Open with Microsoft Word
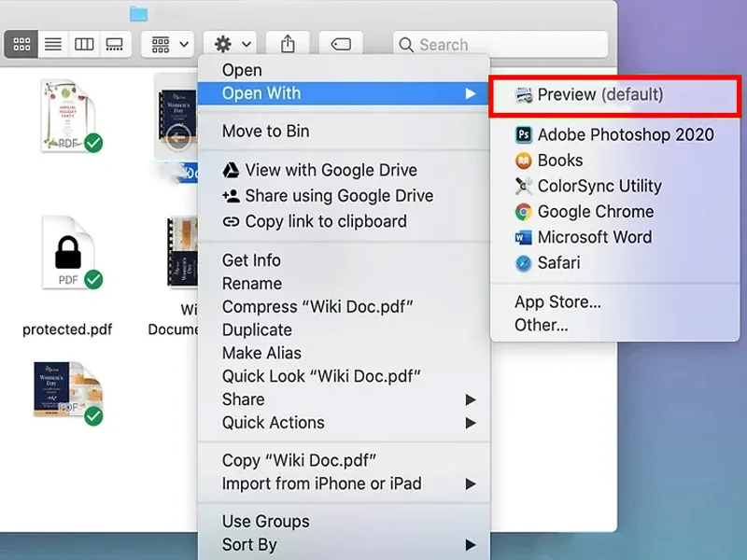This screenshot has height=560, width=747. click(615, 237)
